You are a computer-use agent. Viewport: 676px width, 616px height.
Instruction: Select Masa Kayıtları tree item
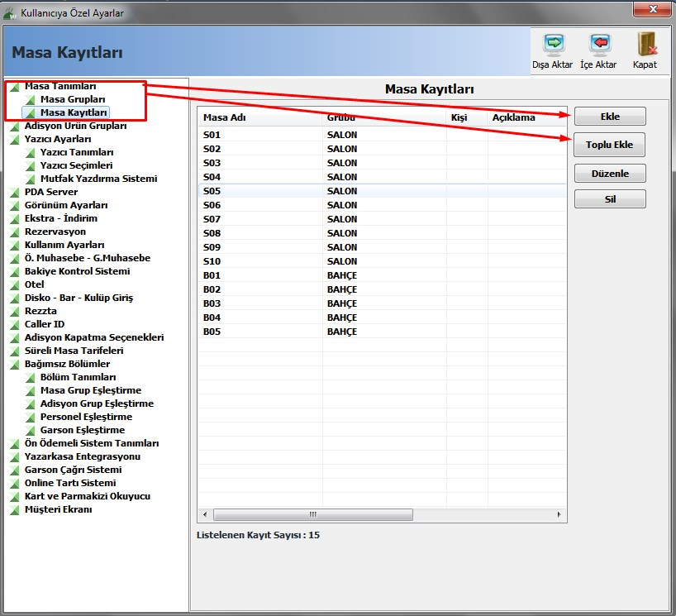pos(74,112)
